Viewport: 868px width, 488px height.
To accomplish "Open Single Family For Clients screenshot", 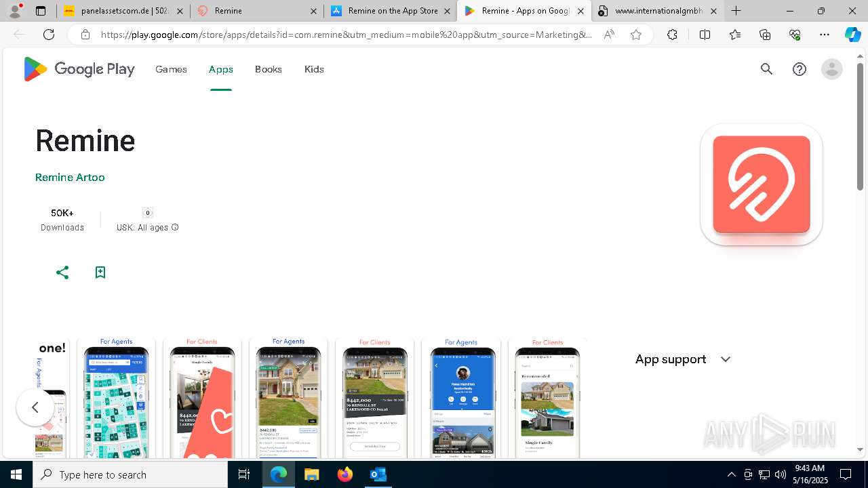I will 202,399.
